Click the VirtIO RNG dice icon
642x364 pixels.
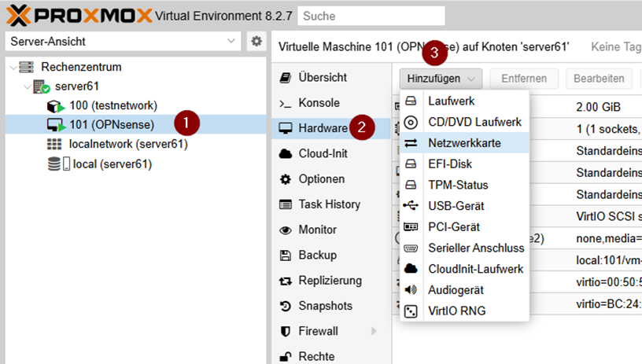pos(411,311)
